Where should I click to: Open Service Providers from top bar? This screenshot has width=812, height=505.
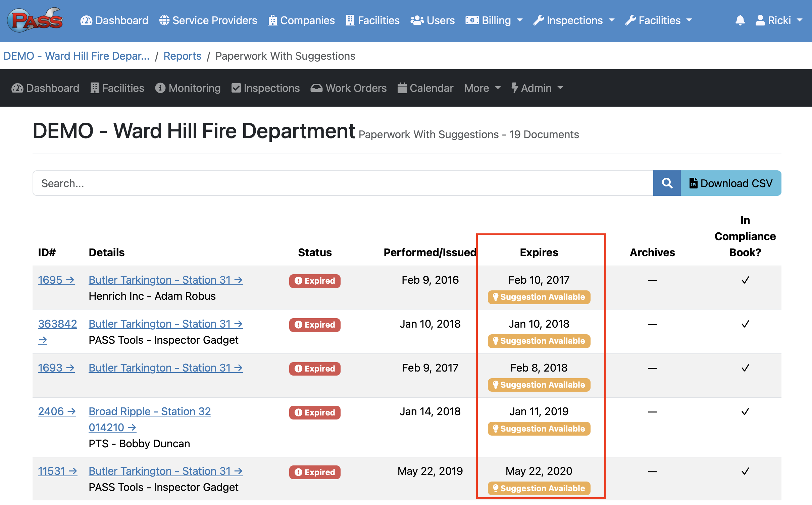(208, 20)
